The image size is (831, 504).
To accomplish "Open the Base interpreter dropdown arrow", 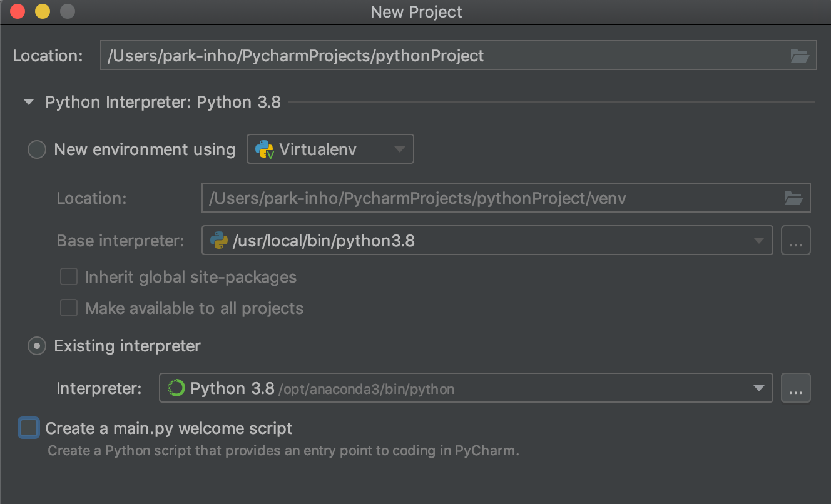I will click(758, 241).
